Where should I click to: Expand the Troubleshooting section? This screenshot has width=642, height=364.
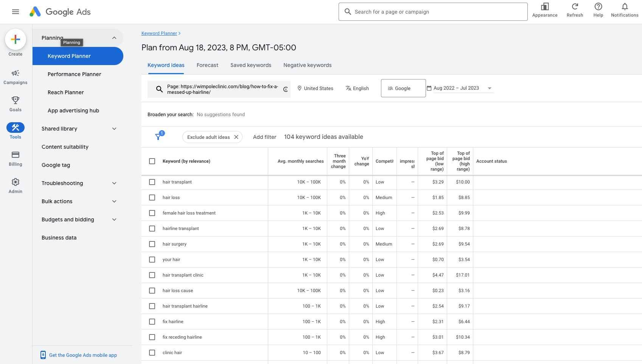click(114, 183)
